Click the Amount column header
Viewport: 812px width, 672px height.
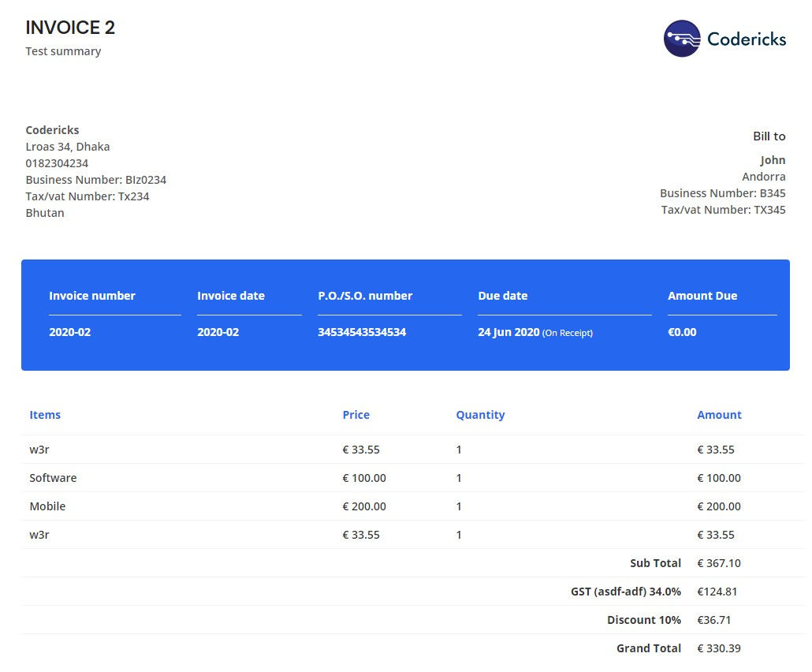point(719,415)
